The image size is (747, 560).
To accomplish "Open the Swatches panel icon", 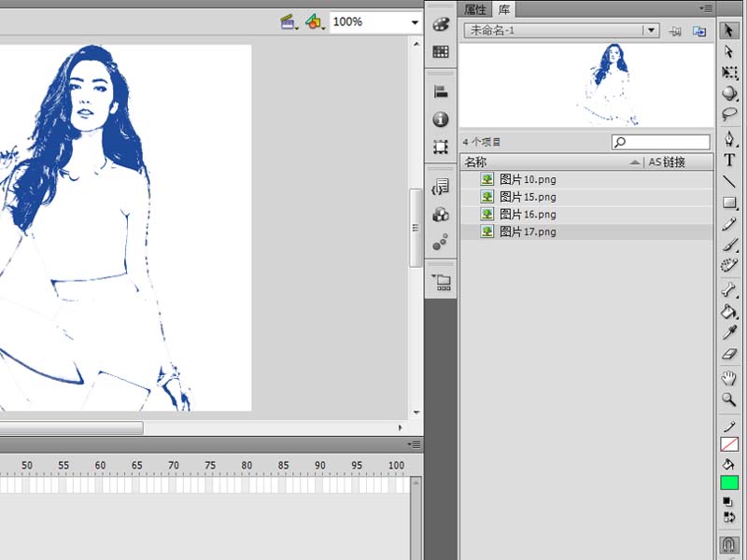I will pyautogui.click(x=441, y=52).
